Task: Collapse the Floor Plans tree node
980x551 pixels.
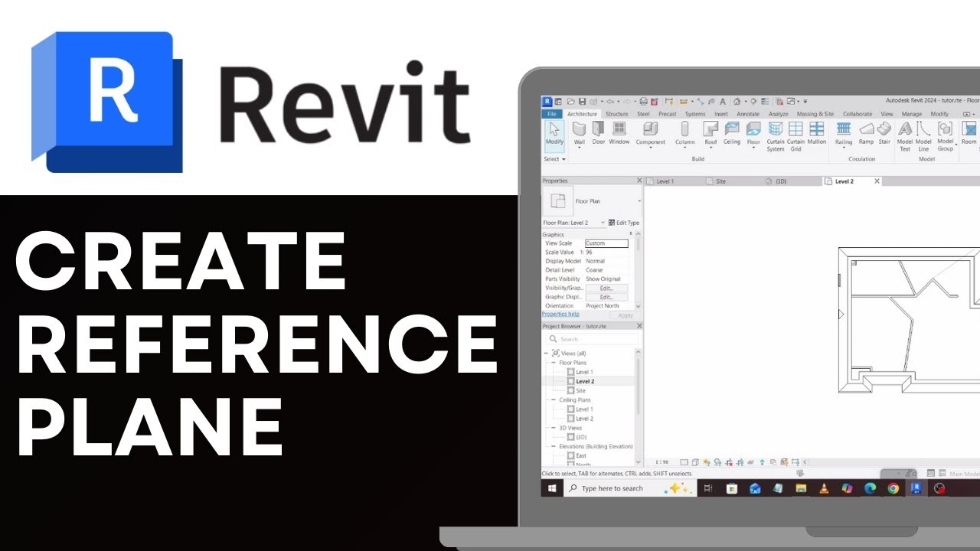Action: [x=554, y=363]
